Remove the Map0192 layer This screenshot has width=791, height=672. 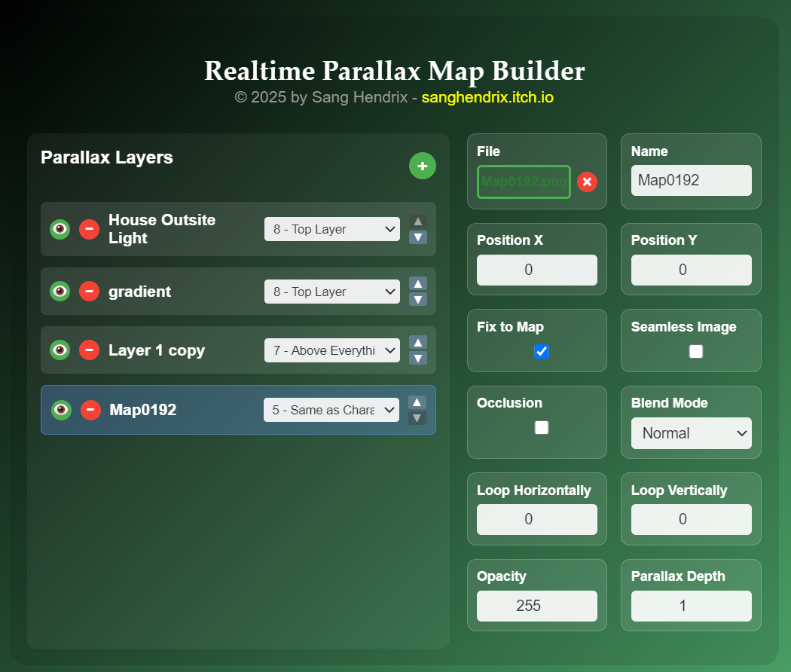point(91,410)
